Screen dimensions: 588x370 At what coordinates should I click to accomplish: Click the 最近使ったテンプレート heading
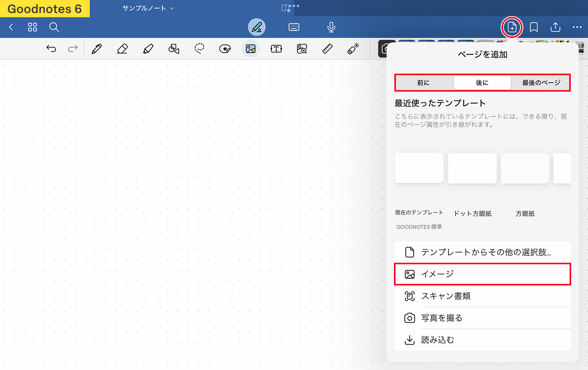pos(440,103)
